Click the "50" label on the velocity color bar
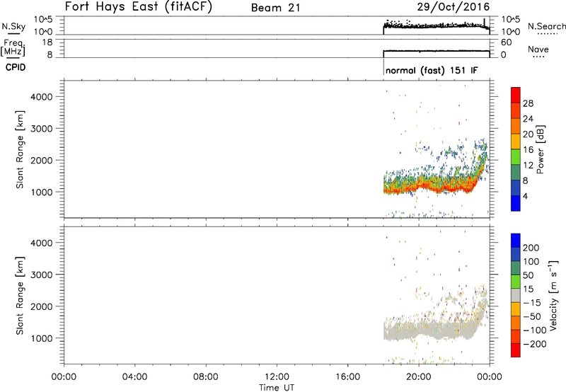Image resolution: width=566 pixels, height=392 pixels. point(528,275)
